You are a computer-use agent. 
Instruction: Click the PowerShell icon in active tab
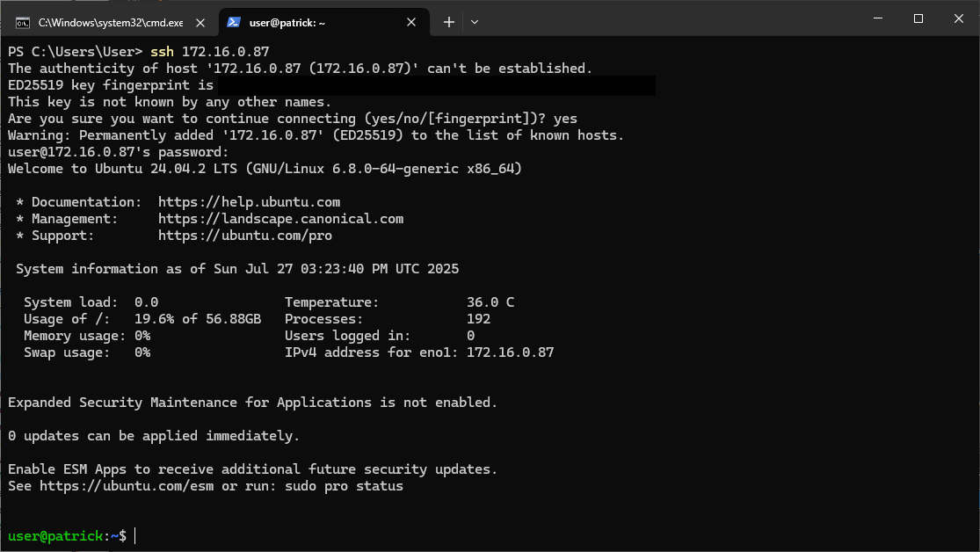[x=234, y=22]
